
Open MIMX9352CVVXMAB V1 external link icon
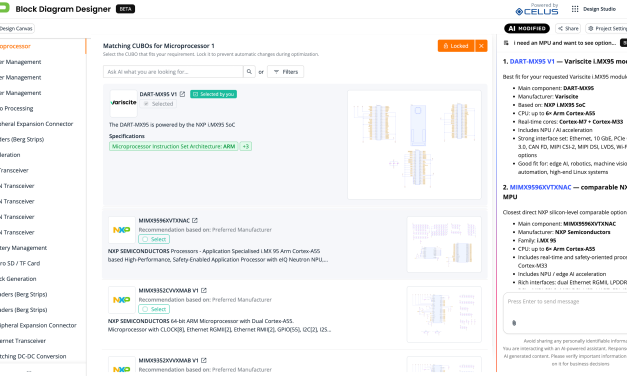pyautogui.click(x=204, y=290)
